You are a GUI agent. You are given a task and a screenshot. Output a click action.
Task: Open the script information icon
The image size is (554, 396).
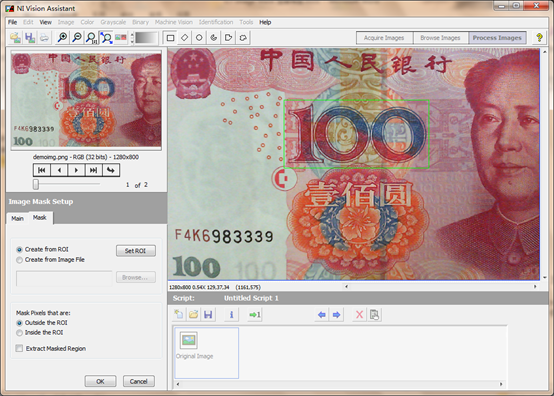point(231,314)
